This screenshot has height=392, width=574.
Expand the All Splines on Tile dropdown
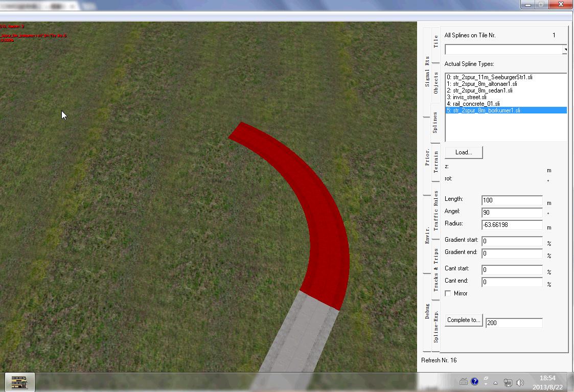565,50
